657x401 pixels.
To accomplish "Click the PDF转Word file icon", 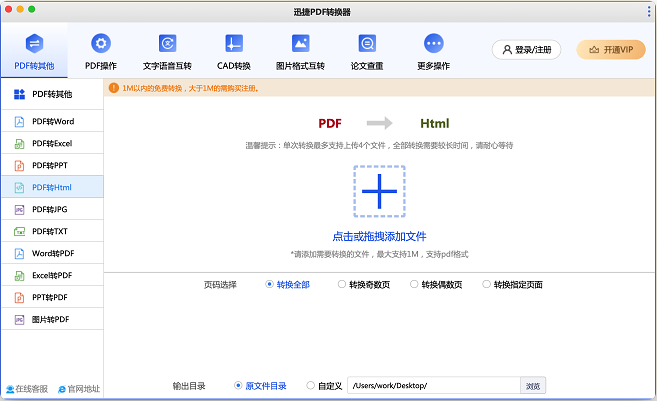I will click(x=19, y=122).
